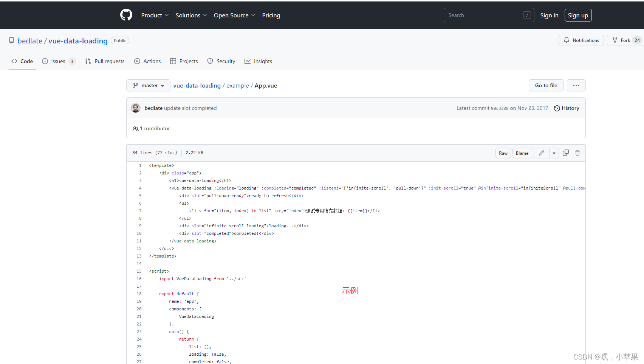Screen dimensions: 644x364
Task: Click bedlate's avatar thumbnail
Action: pos(136,108)
